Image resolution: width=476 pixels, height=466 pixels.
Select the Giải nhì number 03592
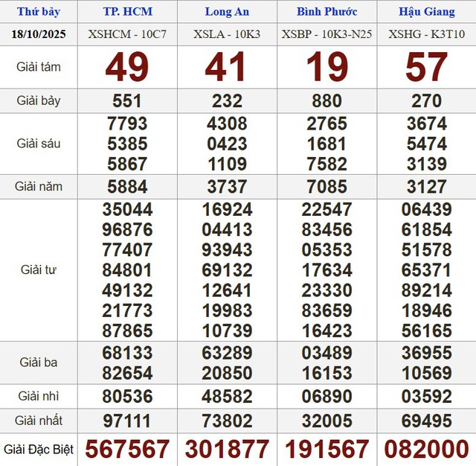click(x=426, y=395)
